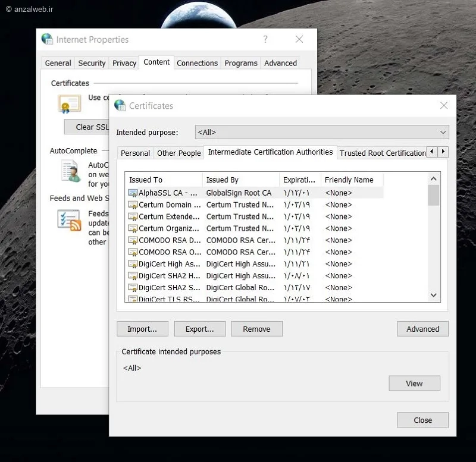Select the DigiCert SHA2 S... certificate name
Screen dimensions: 476x462
tap(170, 288)
